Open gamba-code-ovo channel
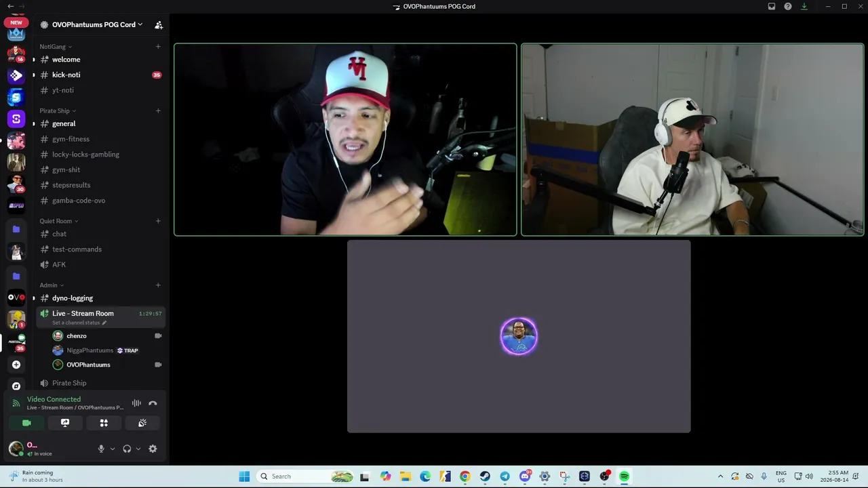Viewport: 868px width, 488px height. 100,201
